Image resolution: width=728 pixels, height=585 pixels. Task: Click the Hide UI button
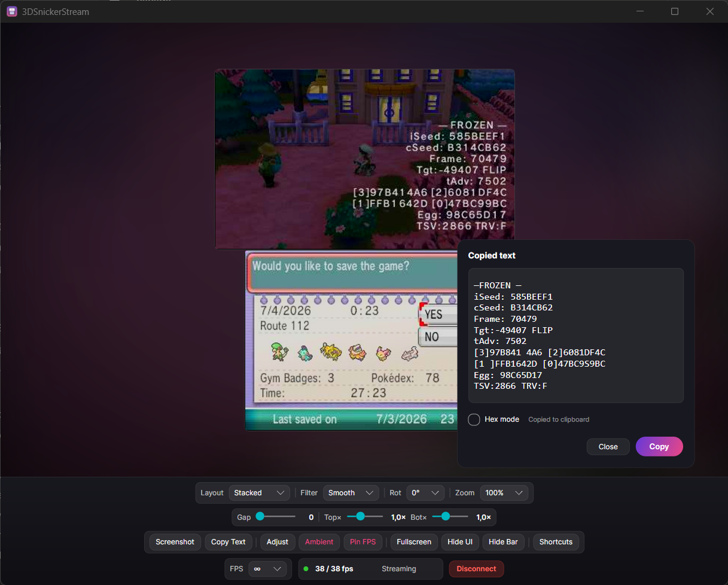click(460, 542)
